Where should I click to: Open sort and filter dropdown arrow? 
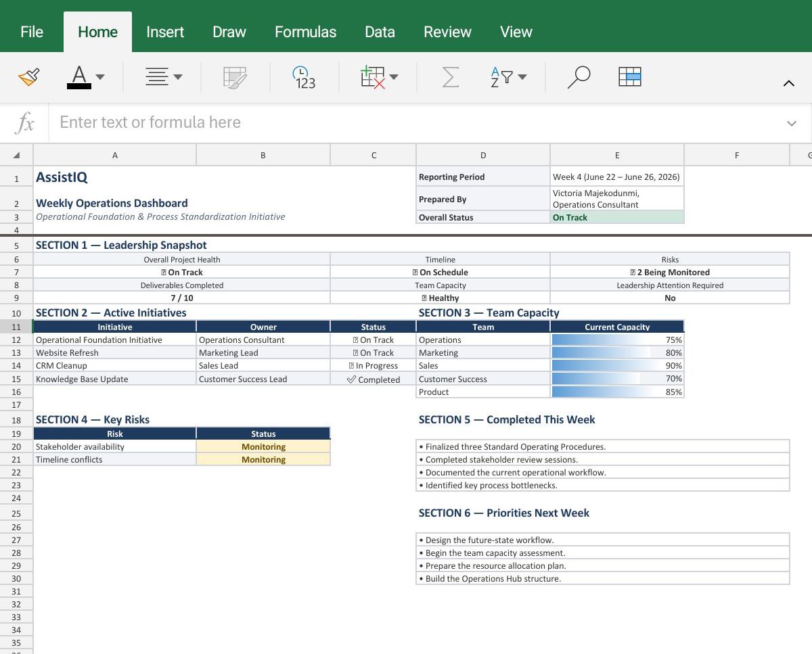(522, 77)
